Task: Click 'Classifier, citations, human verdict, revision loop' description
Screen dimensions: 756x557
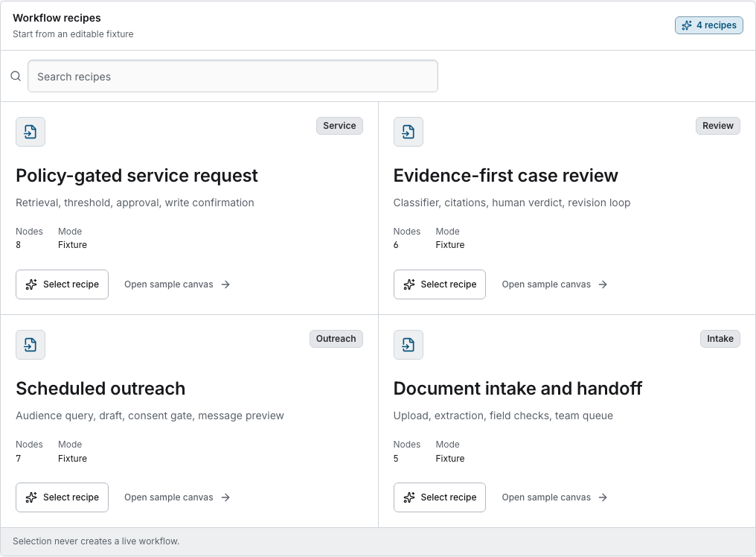Action: [x=512, y=203]
